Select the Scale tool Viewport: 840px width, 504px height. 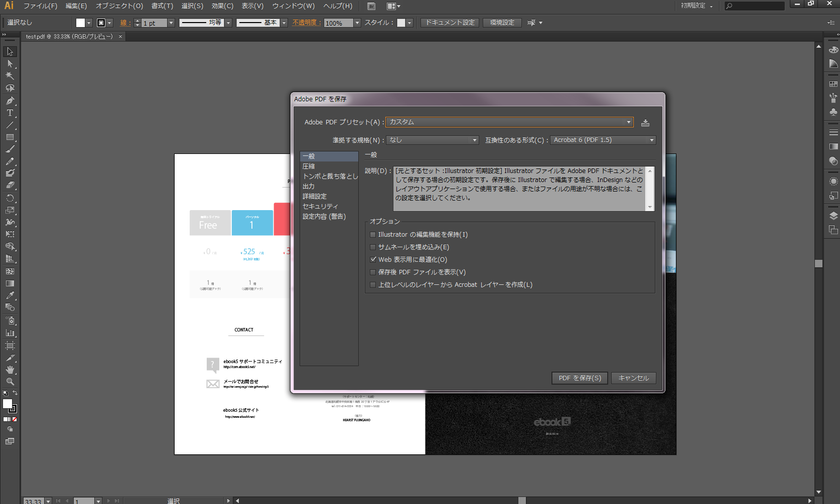pyautogui.click(x=10, y=210)
